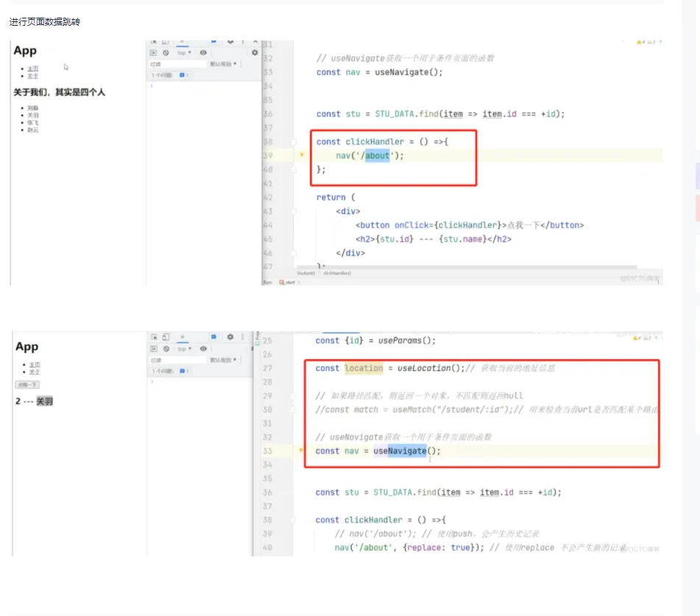Click console filter field in second screenshot
Screen dimensions: 700x616
click(x=177, y=360)
